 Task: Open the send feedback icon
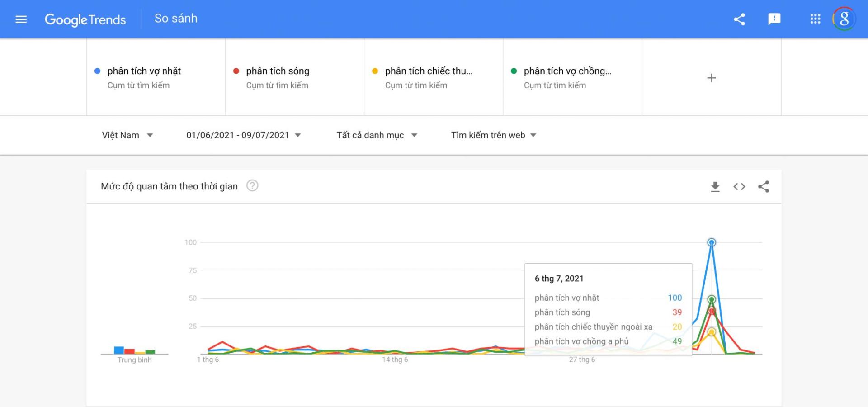(x=774, y=19)
